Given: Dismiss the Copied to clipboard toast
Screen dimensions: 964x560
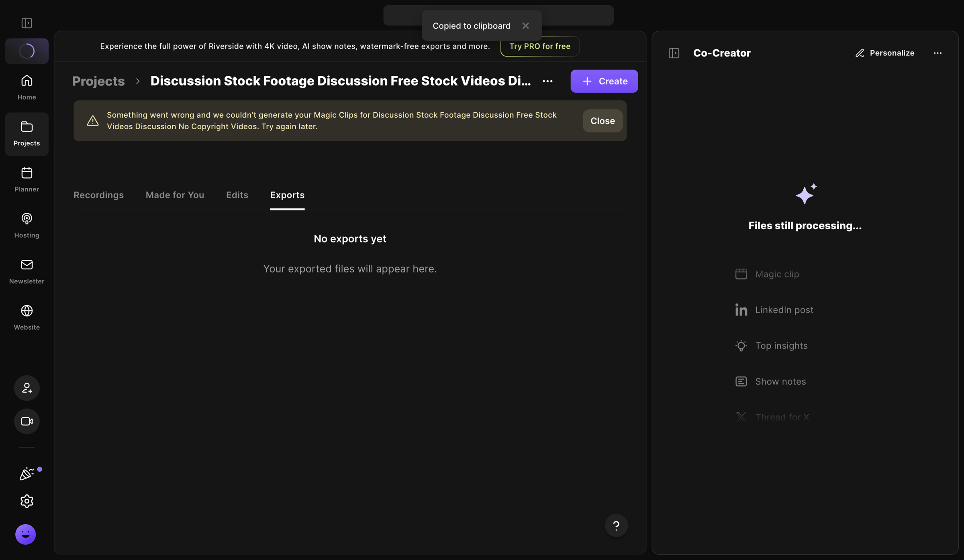Looking at the screenshot, I should pos(525,26).
